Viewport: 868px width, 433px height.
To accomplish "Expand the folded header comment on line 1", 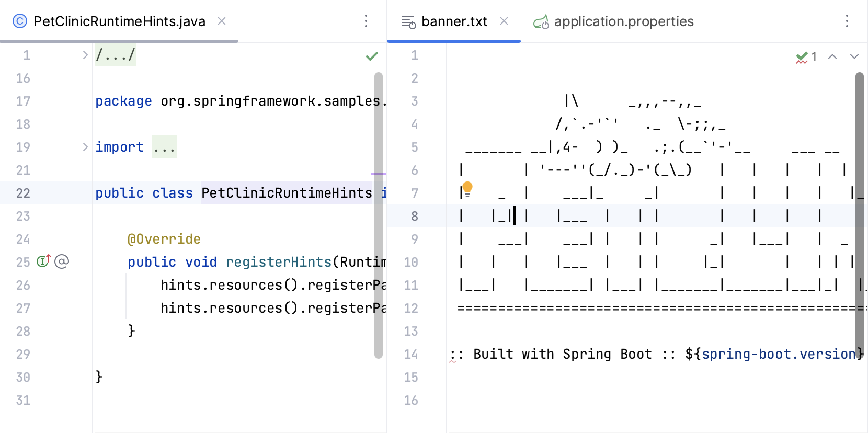I will point(85,55).
